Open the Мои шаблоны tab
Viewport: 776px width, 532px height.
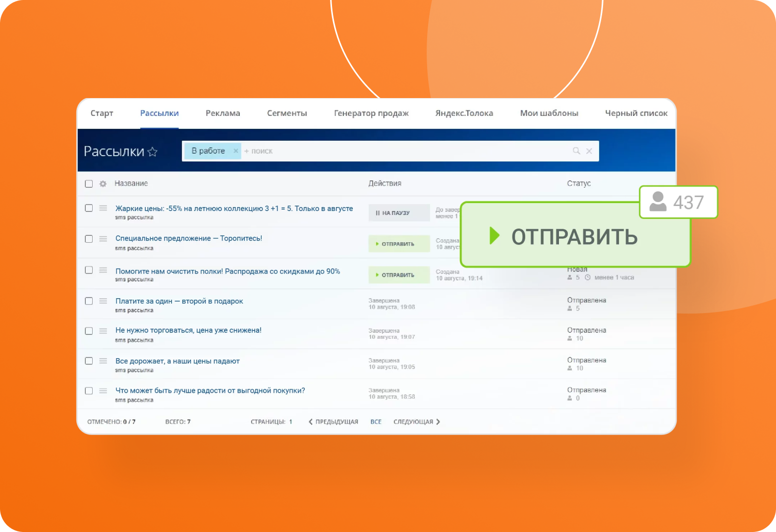point(549,113)
